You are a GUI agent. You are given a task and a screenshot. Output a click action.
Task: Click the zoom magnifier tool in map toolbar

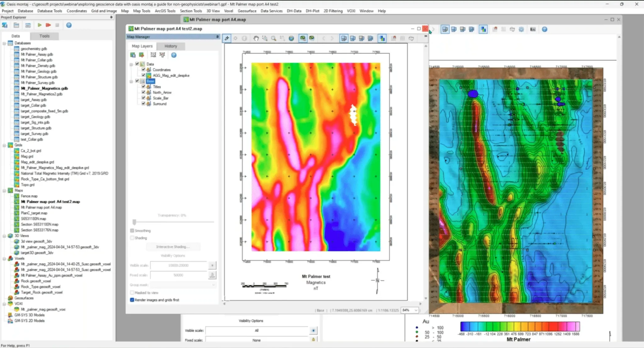(x=274, y=38)
